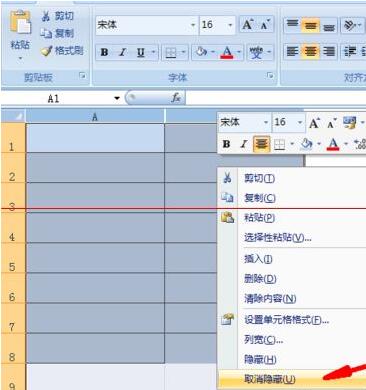The height and width of the screenshot is (390, 366).
Task: Open the borders dropdown arrow in ribbon
Action: (183, 52)
